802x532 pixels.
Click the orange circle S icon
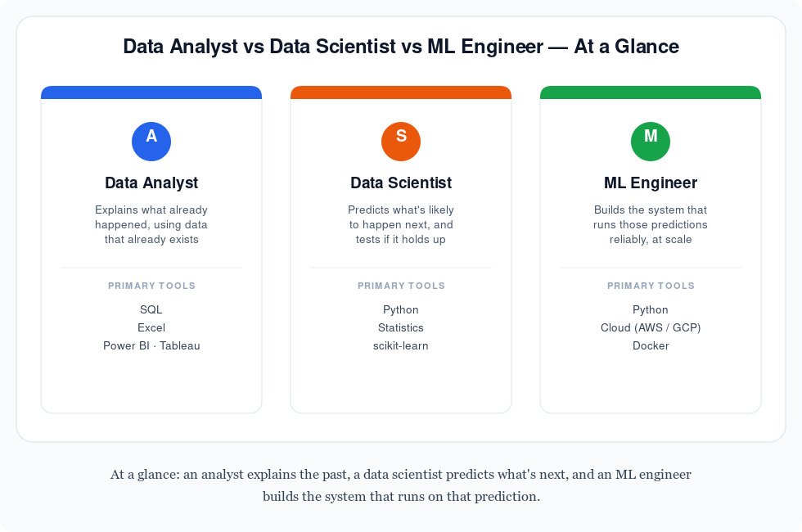pyautogui.click(x=401, y=142)
